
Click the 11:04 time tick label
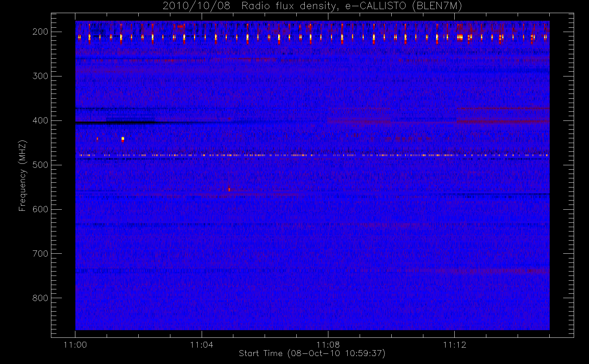(x=202, y=345)
